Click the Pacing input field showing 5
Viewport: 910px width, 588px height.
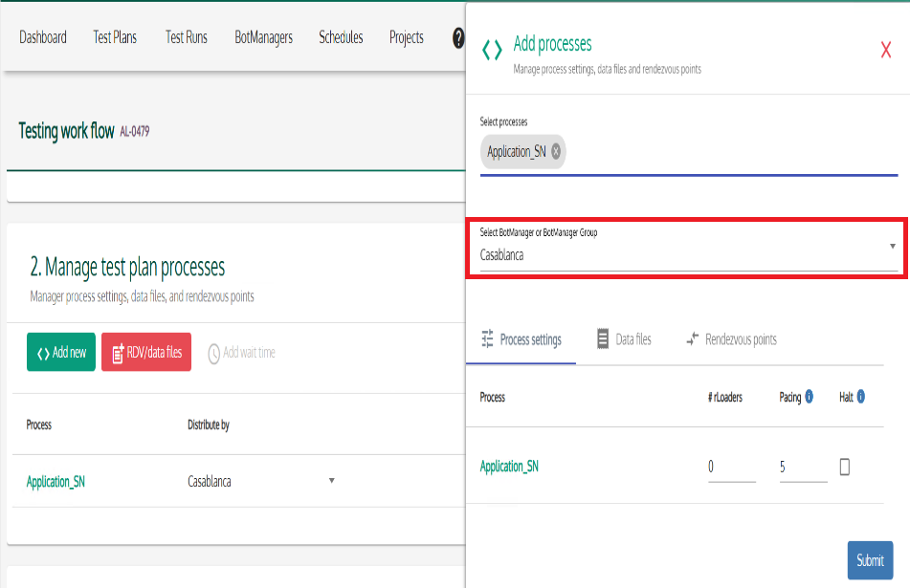(x=803, y=468)
